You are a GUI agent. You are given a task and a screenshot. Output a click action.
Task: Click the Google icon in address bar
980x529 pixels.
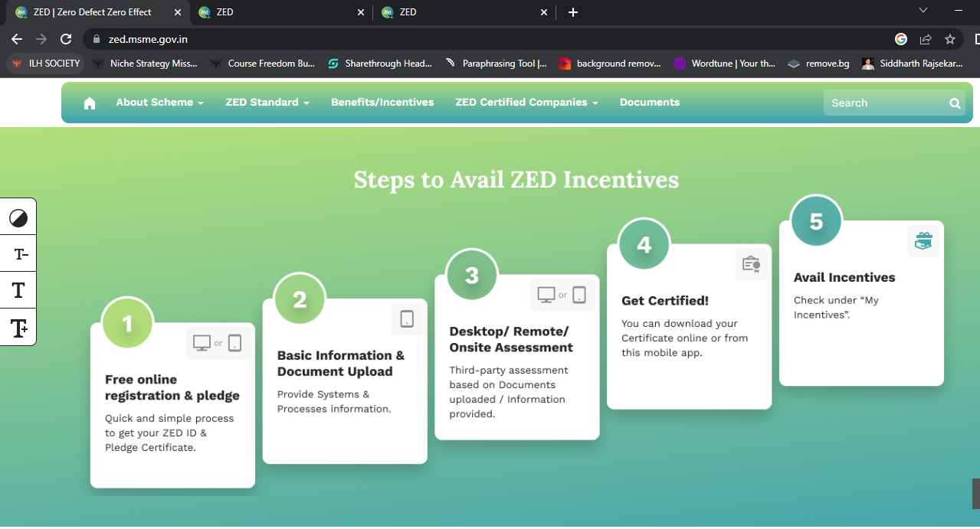[x=901, y=39]
